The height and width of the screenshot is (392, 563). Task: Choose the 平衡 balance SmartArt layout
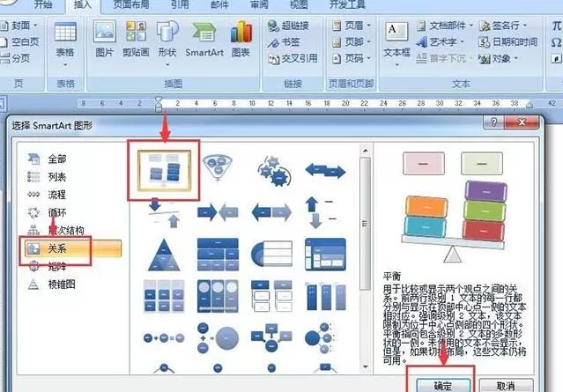pos(164,171)
